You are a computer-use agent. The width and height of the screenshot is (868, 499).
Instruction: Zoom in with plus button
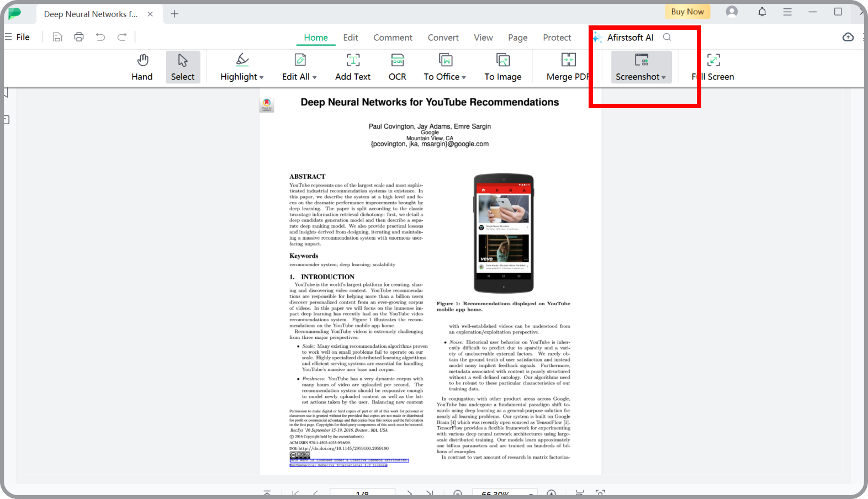tap(551, 493)
